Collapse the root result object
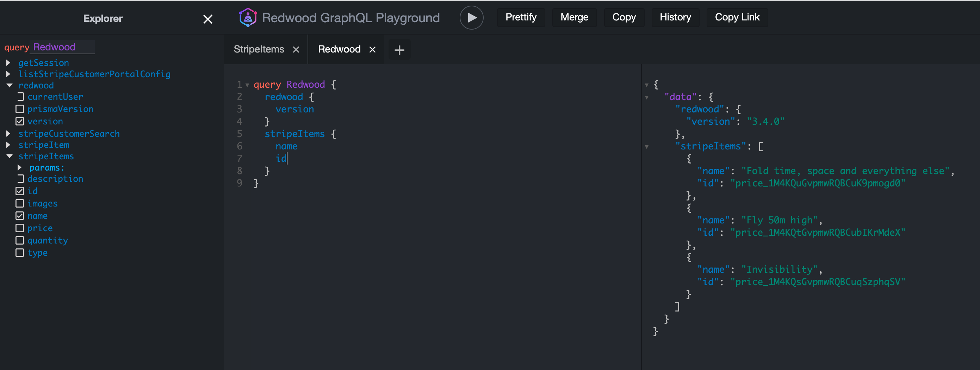Viewport: 980px width, 370px height. pos(647,85)
